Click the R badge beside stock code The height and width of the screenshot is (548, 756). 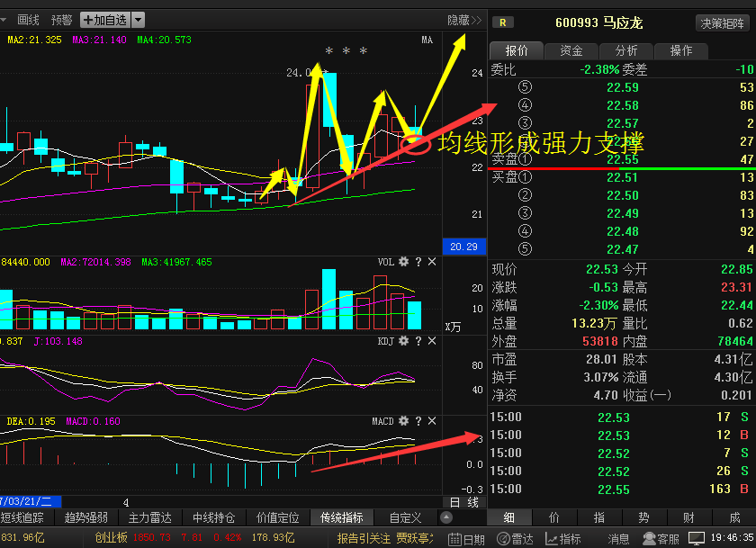[503, 22]
